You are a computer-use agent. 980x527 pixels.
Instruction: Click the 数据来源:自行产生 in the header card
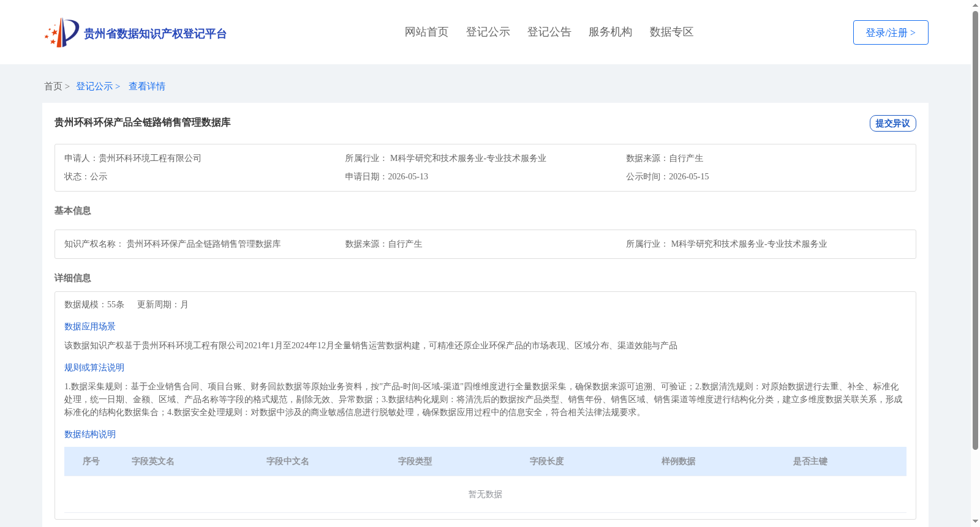665,158
